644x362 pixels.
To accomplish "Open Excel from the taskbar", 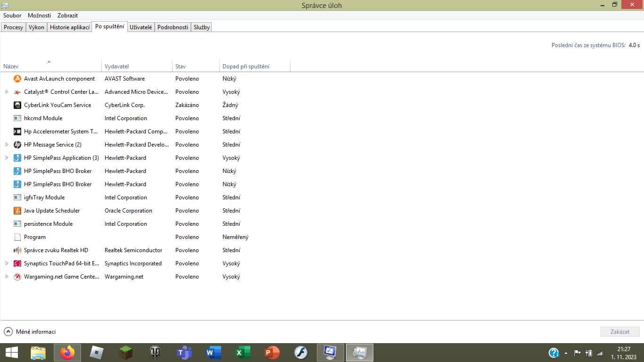I will point(243,353).
